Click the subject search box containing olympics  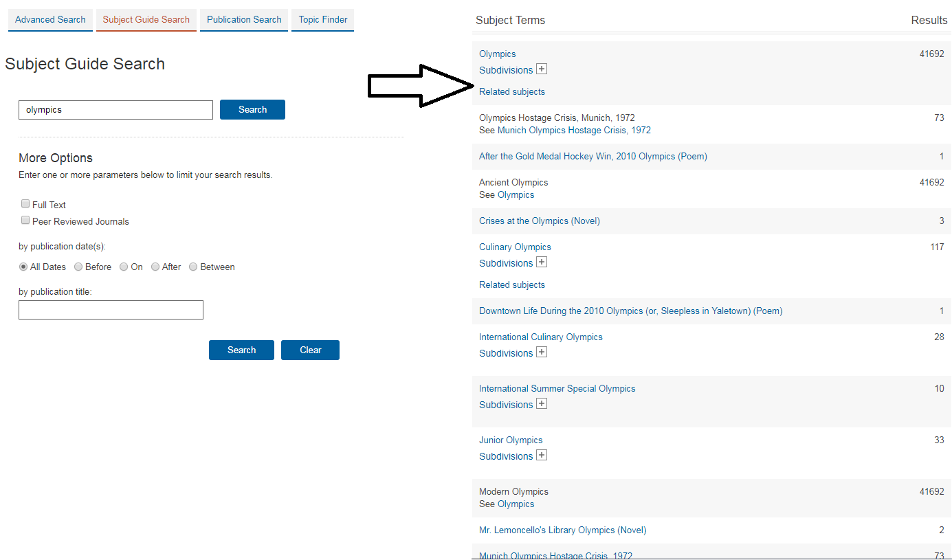tap(115, 110)
